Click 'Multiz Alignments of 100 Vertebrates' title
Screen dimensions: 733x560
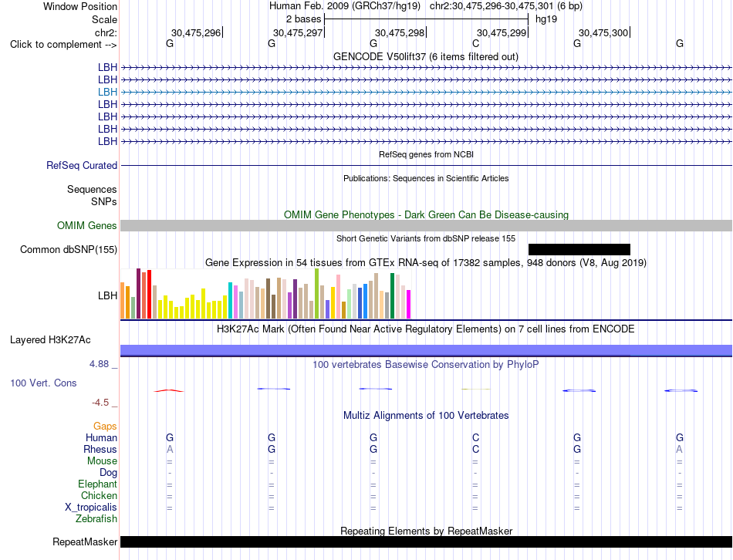[426, 415]
